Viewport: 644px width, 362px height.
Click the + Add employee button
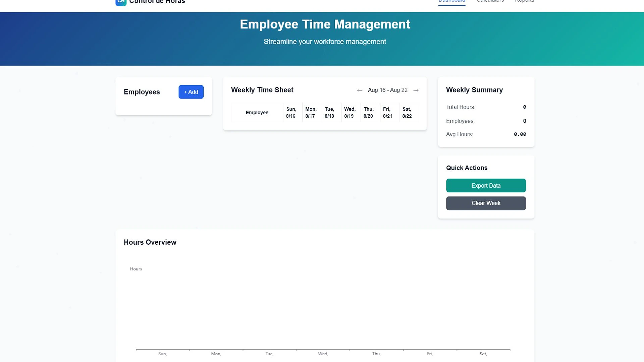[191, 92]
